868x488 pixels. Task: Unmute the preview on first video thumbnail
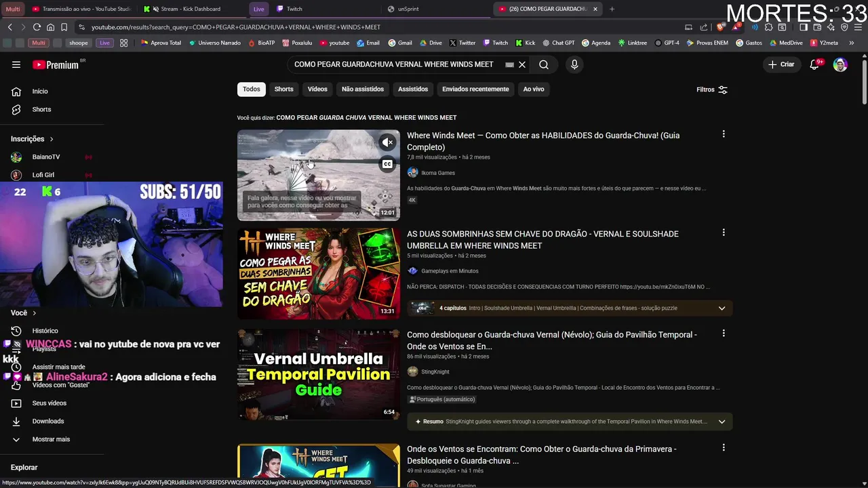[387, 142]
